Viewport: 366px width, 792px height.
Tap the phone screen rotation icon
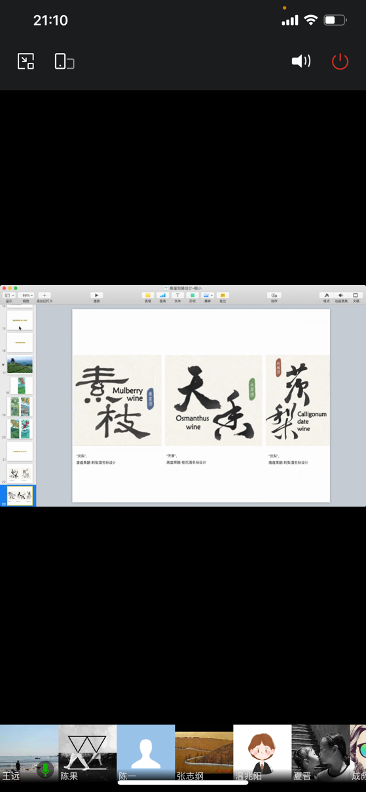tap(64, 62)
